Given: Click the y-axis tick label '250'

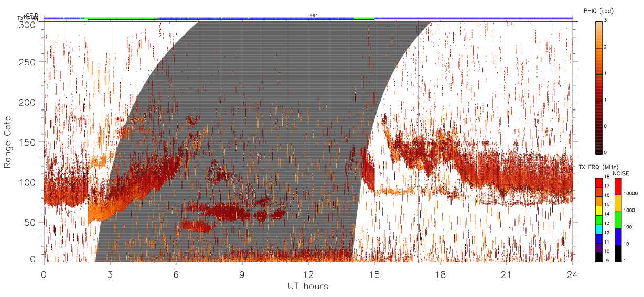Looking at the screenshot, I should click(28, 63).
